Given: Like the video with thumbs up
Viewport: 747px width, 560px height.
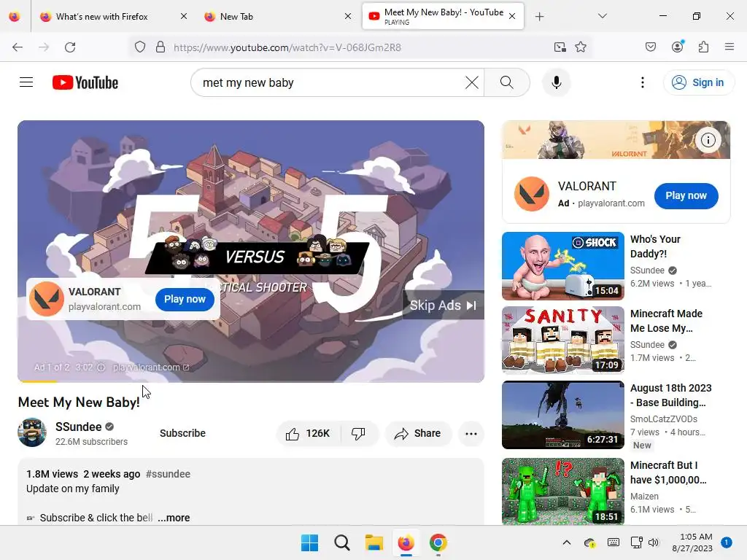Looking at the screenshot, I should click(309, 433).
